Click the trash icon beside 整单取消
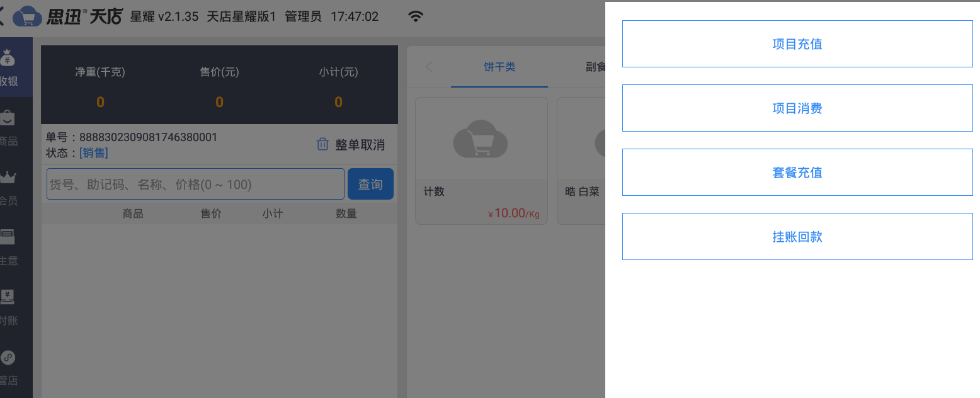Viewport: 980px width, 398px height. pos(322,144)
